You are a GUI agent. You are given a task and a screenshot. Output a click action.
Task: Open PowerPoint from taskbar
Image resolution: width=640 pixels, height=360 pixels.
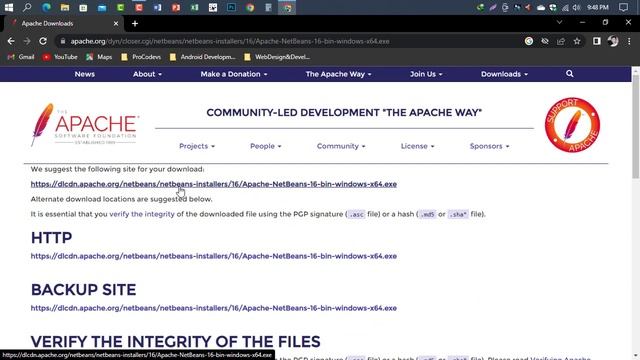pyautogui.click(x=176, y=7)
